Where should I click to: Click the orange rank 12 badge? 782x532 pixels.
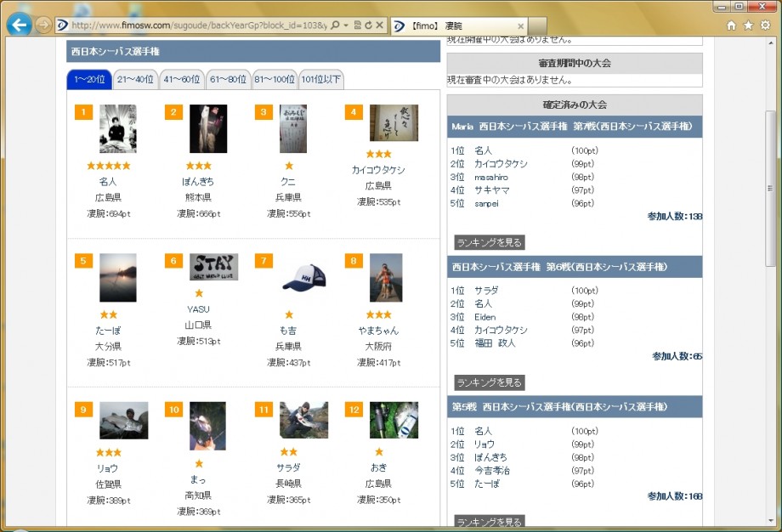pos(354,410)
